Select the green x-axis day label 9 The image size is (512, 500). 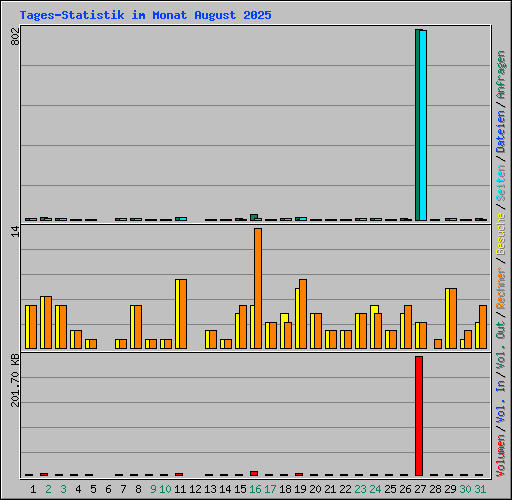click(x=153, y=489)
